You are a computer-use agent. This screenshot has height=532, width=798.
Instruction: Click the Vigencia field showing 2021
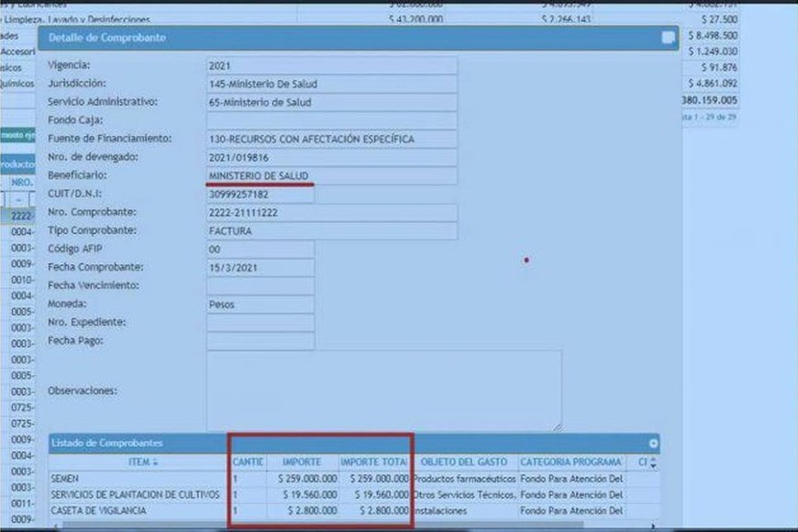coord(331,66)
